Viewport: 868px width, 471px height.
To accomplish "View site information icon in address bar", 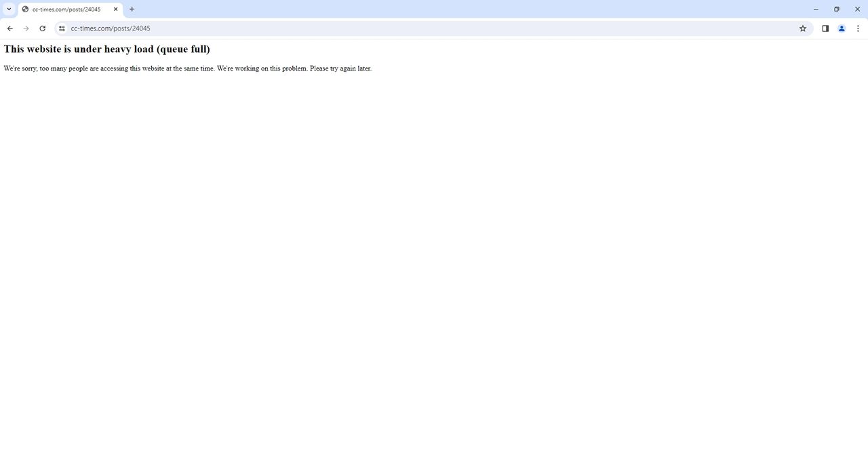I will [62, 29].
